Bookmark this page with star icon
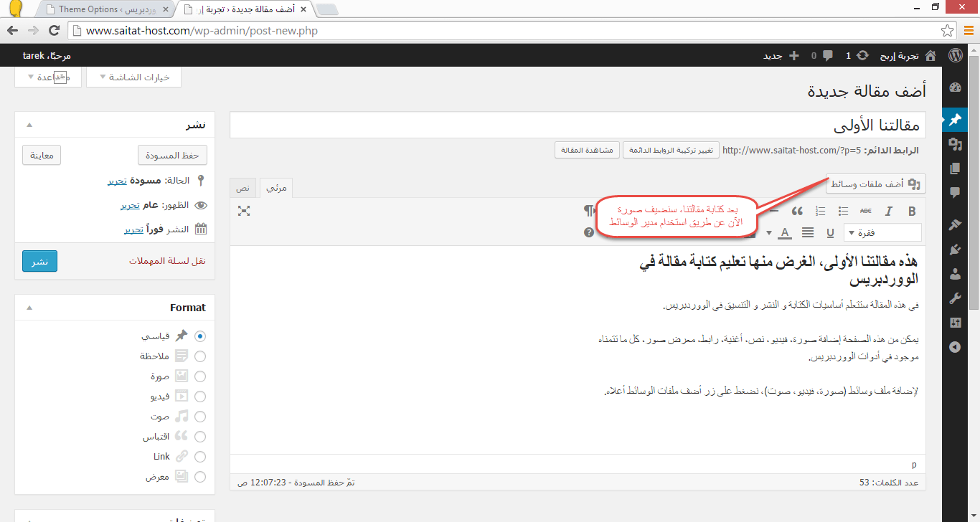Image resolution: width=980 pixels, height=522 pixels. [x=947, y=31]
